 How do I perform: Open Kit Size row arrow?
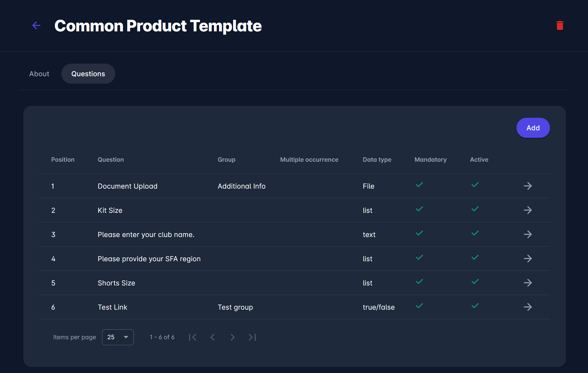528,210
